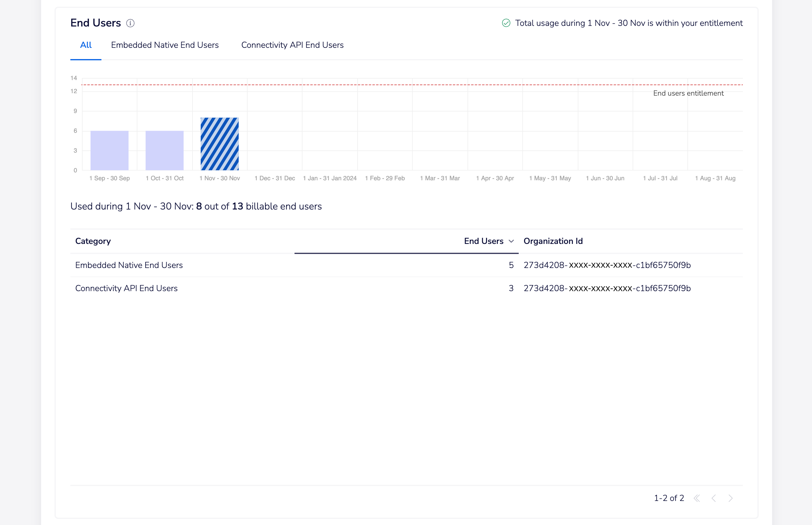Click previous page arrow icon

click(x=714, y=498)
